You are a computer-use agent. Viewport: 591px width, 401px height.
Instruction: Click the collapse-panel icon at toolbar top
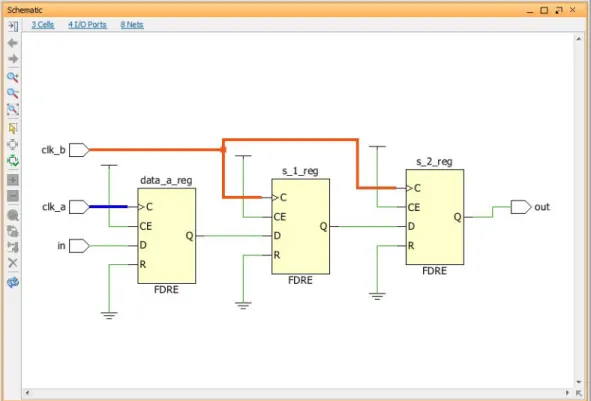point(13,26)
